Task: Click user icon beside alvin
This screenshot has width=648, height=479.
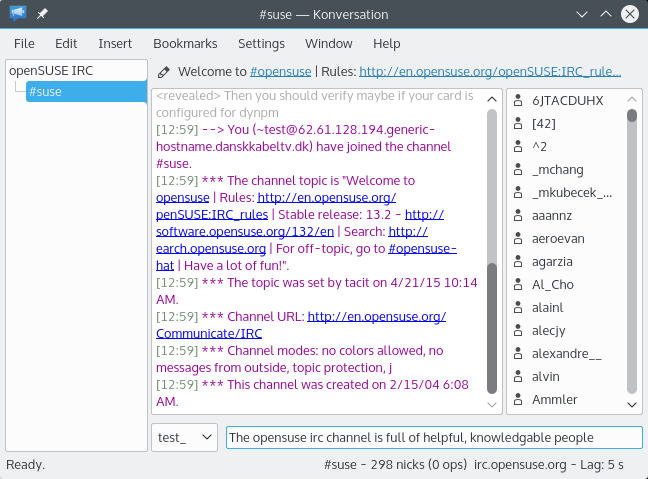Action: [518, 376]
